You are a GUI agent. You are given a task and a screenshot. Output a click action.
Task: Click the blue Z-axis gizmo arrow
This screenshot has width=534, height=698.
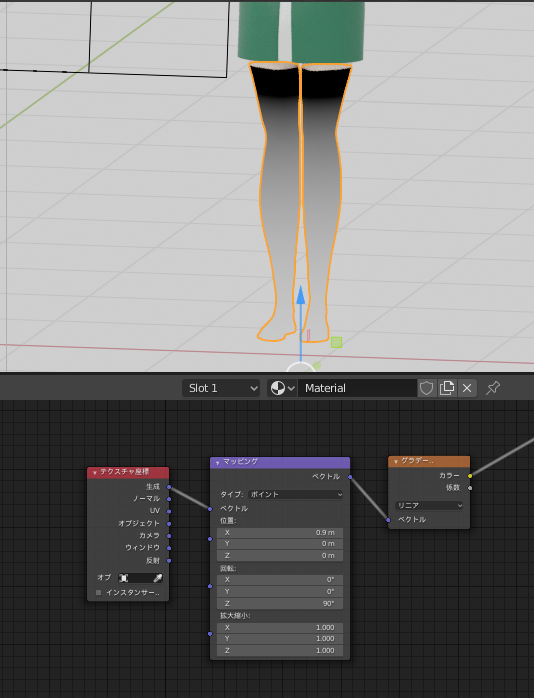click(x=301, y=296)
